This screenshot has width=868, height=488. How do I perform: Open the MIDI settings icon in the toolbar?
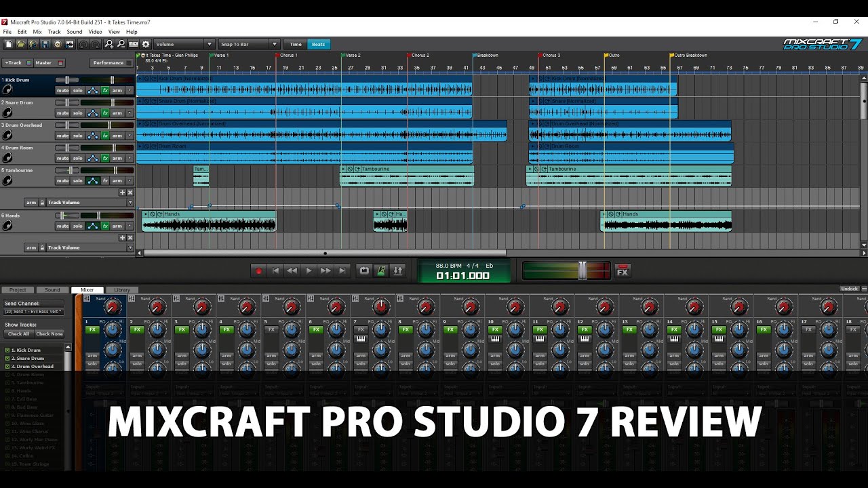click(134, 44)
